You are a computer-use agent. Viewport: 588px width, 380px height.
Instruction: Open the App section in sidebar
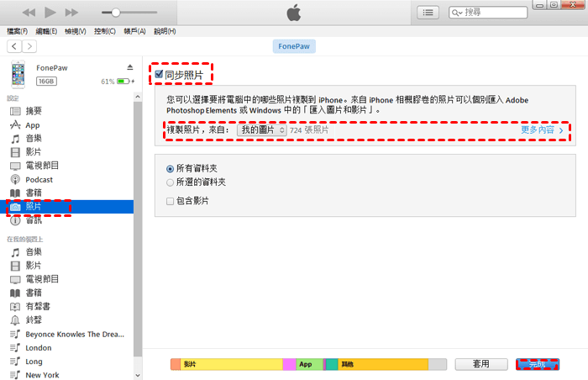[x=33, y=124]
